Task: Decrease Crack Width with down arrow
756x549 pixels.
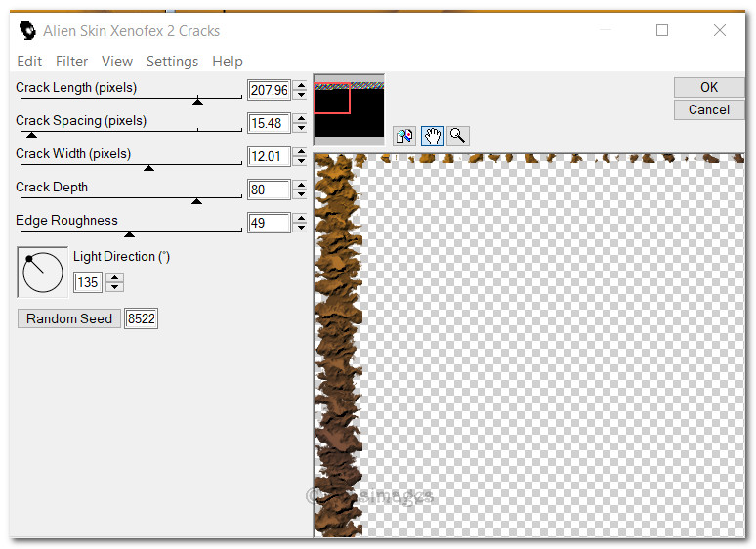Action: 302,161
